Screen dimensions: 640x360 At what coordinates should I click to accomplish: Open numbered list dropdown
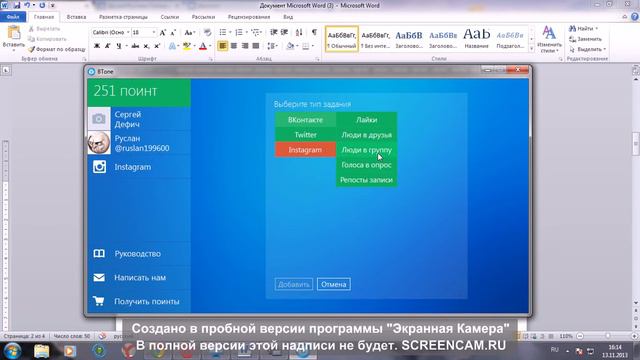[247, 32]
